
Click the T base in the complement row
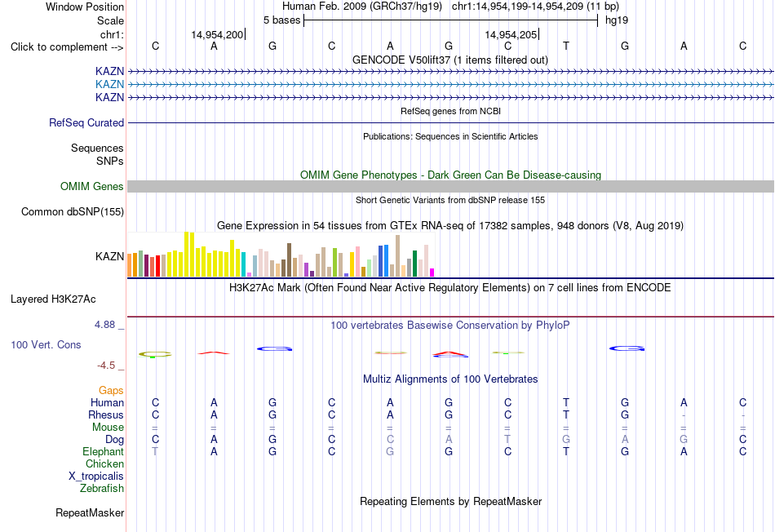(x=566, y=46)
